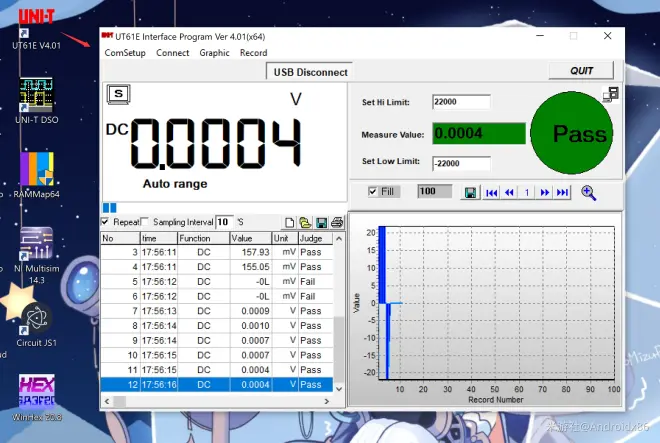Open the ComSetup menu
Viewport: 660px width, 443px height.
(x=125, y=53)
